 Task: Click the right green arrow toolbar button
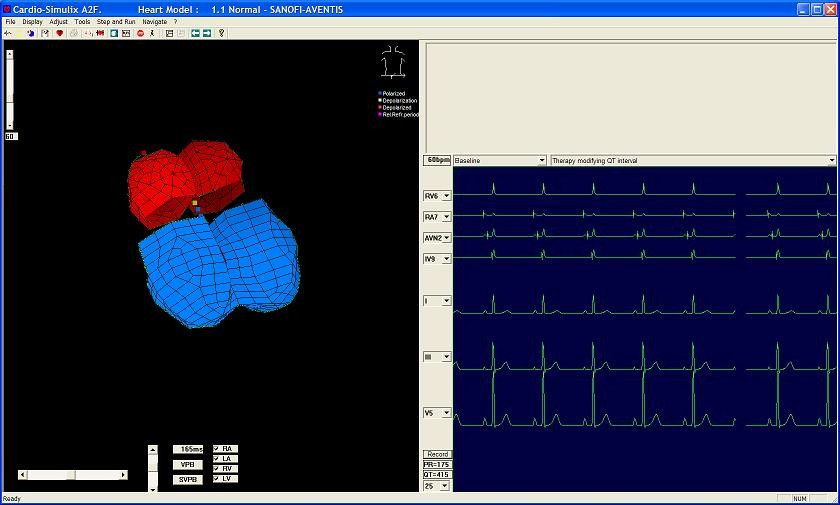tap(207, 33)
